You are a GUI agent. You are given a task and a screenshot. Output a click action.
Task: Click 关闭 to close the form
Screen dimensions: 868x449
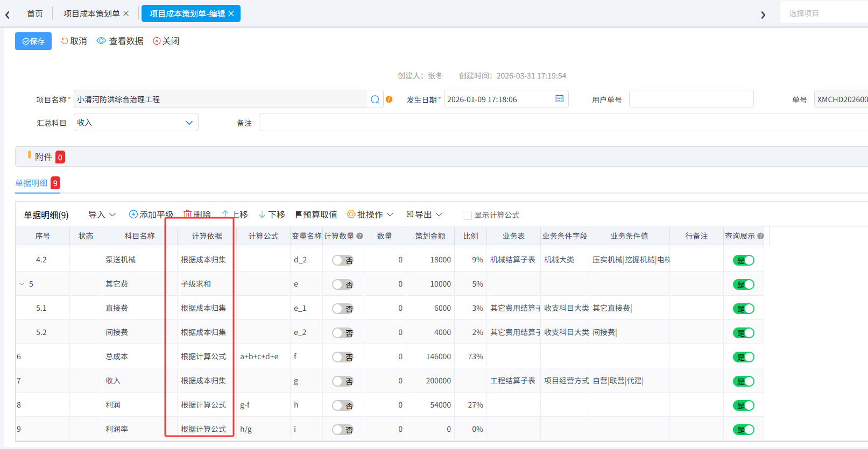166,41
